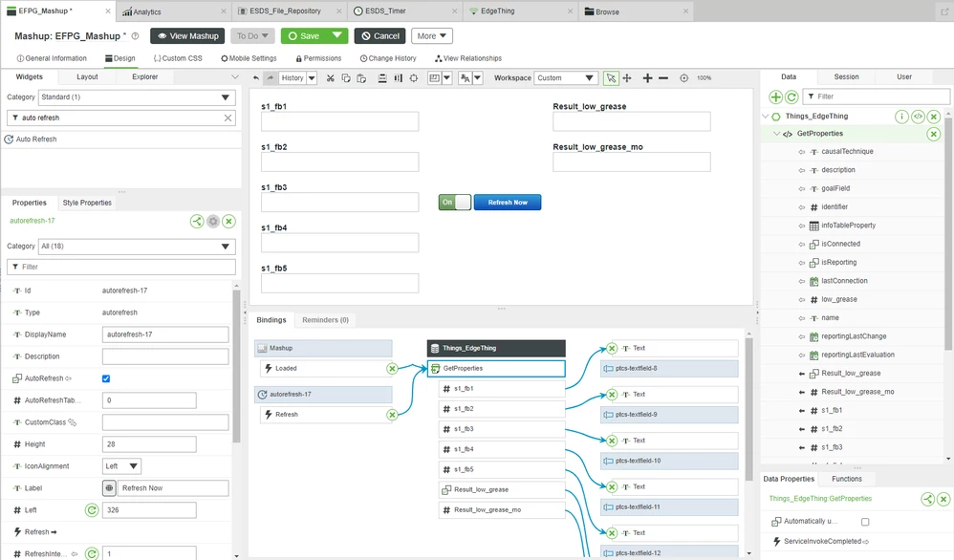The image size is (954, 560).
Task: Collapse the GetProperties tree node
Action: point(777,134)
